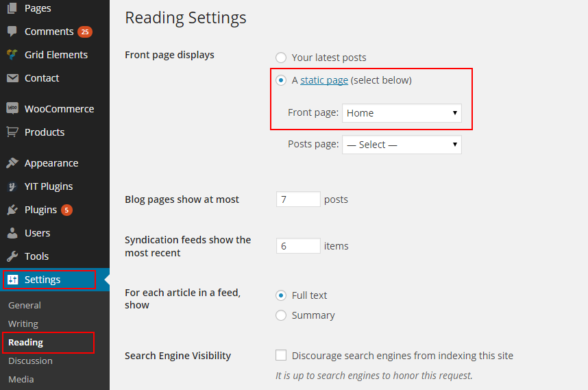This screenshot has height=390, width=588.
Task: Click the Comments speech bubble icon
Action: (x=12, y=32)
